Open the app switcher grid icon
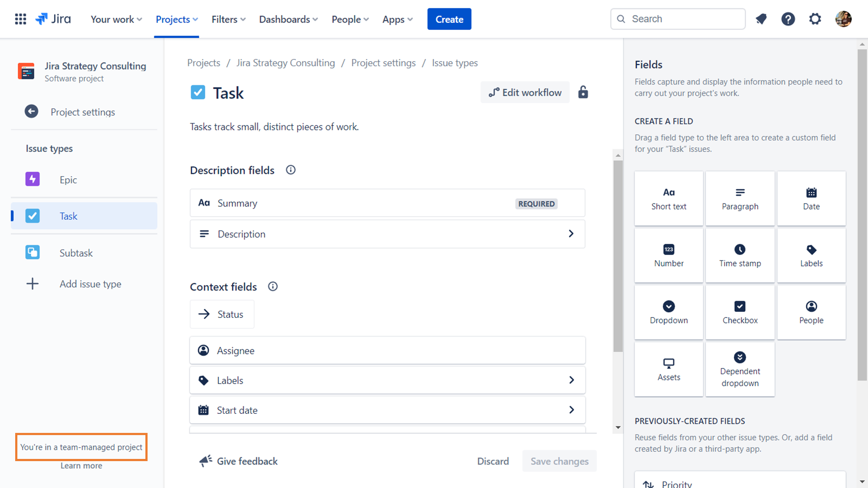This screenshot has width=868, height=488. [x=20, y=19]
